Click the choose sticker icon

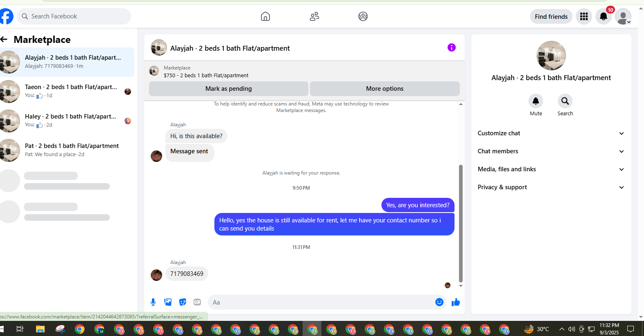tap(183, 302)
